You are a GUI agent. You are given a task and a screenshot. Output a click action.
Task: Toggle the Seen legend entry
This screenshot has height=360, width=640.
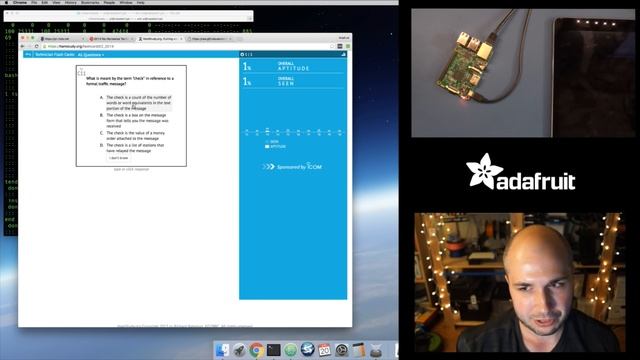[272, 142]
